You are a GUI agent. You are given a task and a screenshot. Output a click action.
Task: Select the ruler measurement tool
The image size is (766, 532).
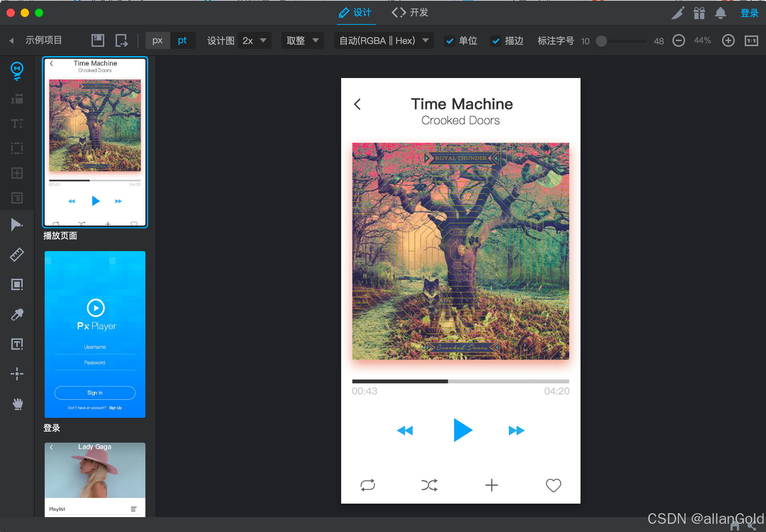pyautogui.click(x=17, y=254)
